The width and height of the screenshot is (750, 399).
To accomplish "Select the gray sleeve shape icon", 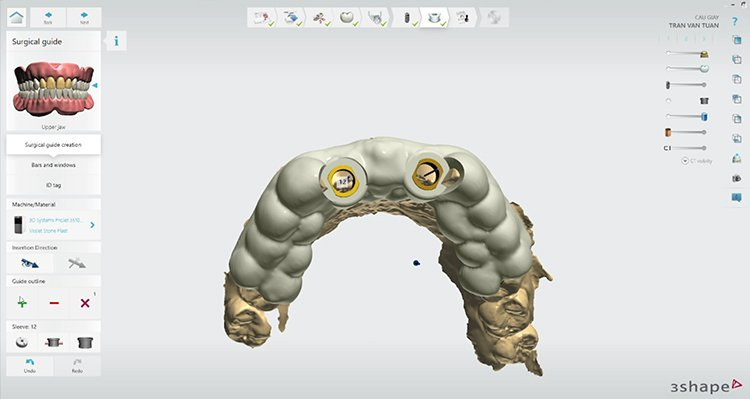I will point(85,343).
